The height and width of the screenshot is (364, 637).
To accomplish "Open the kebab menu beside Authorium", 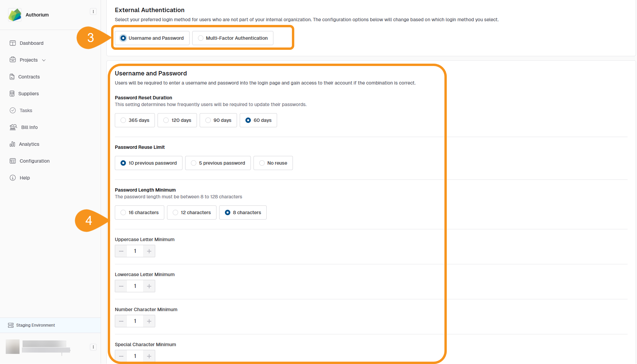I will coord(93,11).
